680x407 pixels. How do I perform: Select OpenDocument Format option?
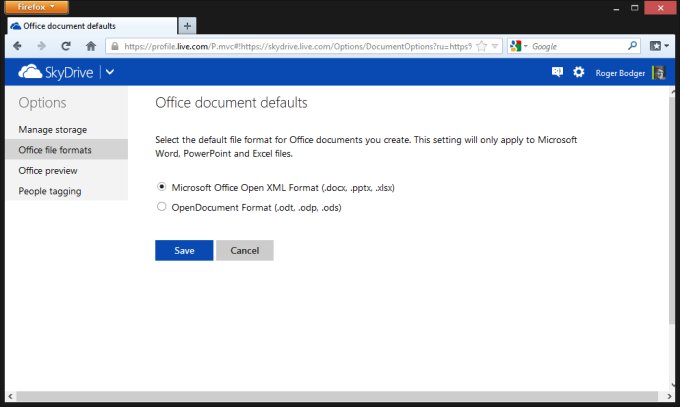[x=162, y=207]
